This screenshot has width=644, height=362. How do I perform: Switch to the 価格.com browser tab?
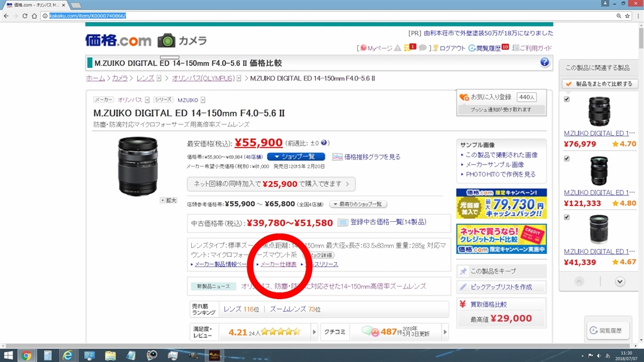pos(35,5)
